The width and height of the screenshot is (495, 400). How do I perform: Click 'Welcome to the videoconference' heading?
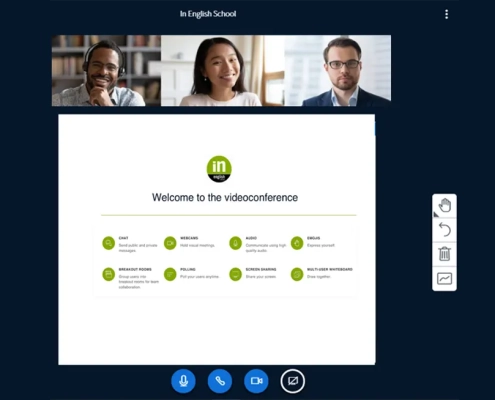(225, 197)
